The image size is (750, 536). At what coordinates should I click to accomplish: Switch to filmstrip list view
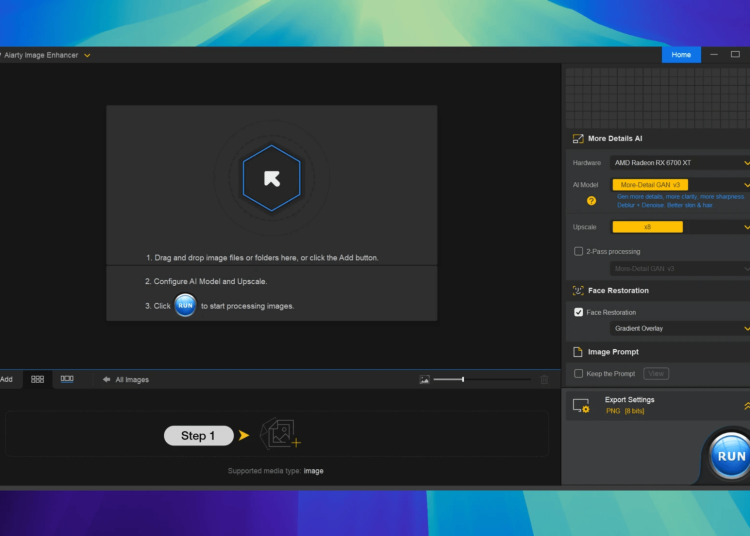[x=67, y=379]
